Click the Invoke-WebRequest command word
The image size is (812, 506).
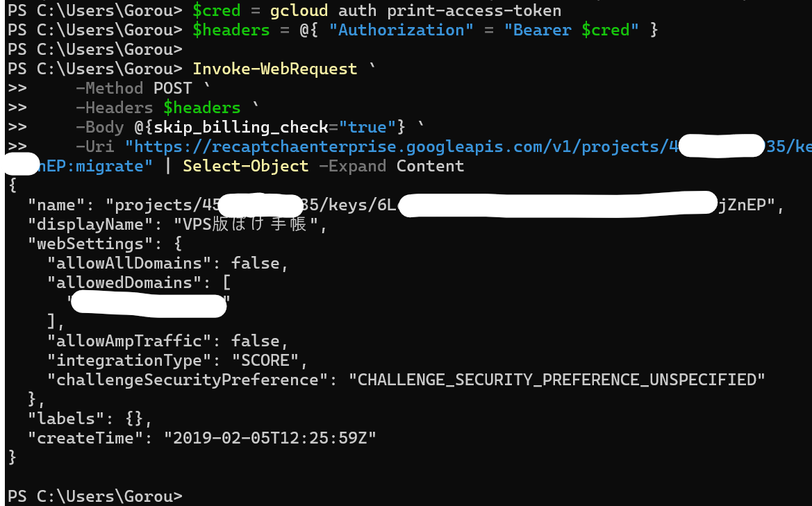[275, 69]
